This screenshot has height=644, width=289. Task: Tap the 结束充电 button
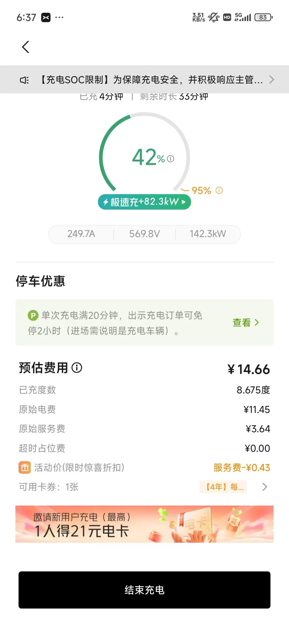pos(144,590)
